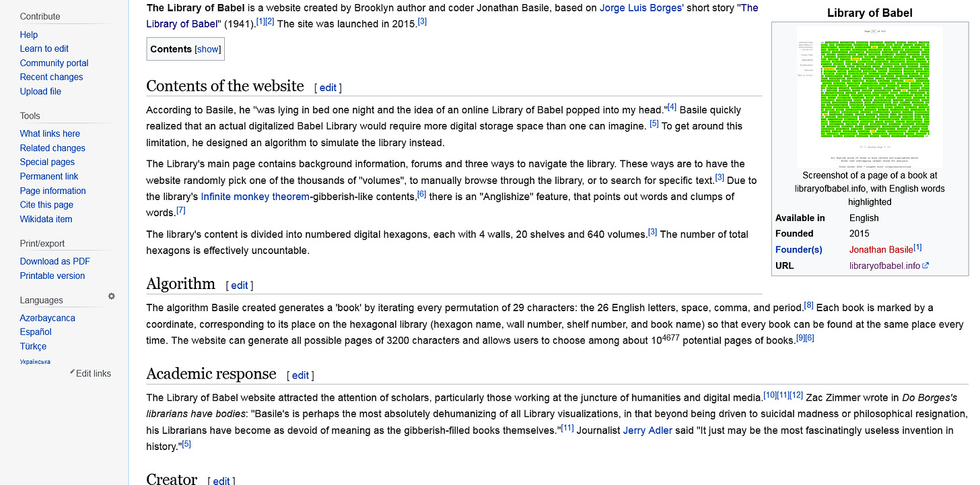Jump to citation [7] after 'clumps of words'
Screen dimensions: 980x485
point(180,210)
